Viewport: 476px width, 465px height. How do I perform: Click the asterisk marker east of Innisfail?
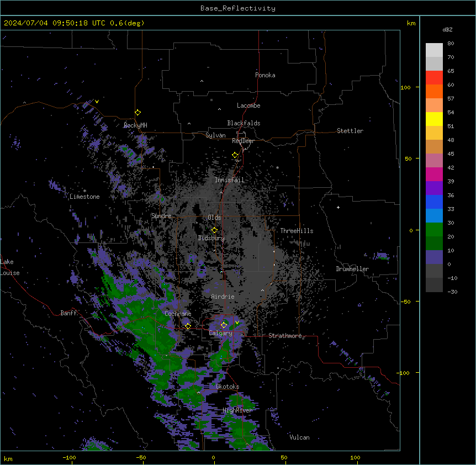tap(277, 167)
